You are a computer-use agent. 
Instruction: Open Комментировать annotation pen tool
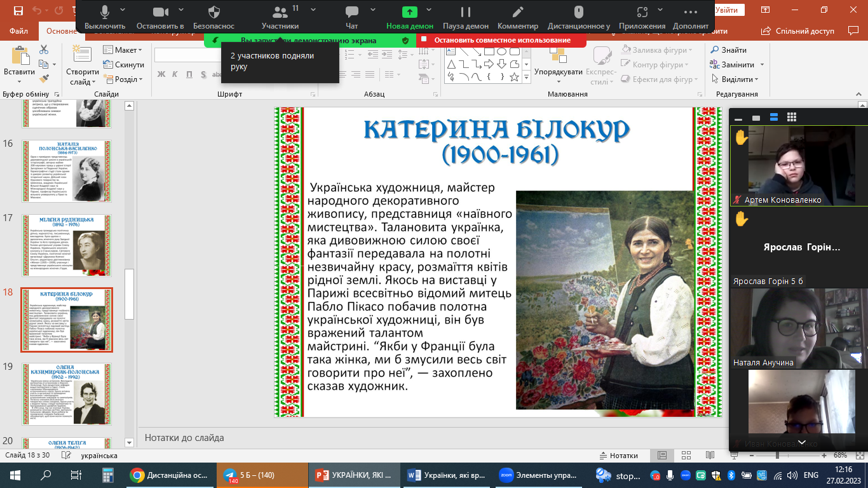click(x=518, y=17)
